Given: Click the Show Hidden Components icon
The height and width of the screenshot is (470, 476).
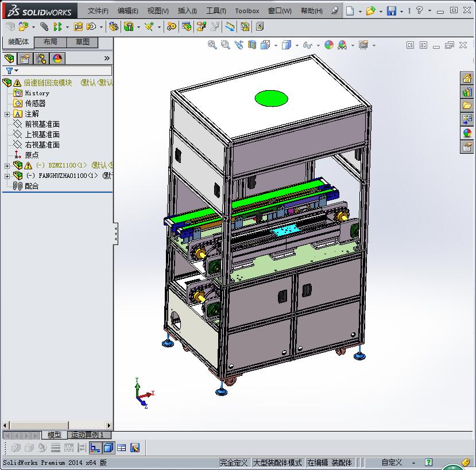Looking at the screenshot, I should (113, 27).
